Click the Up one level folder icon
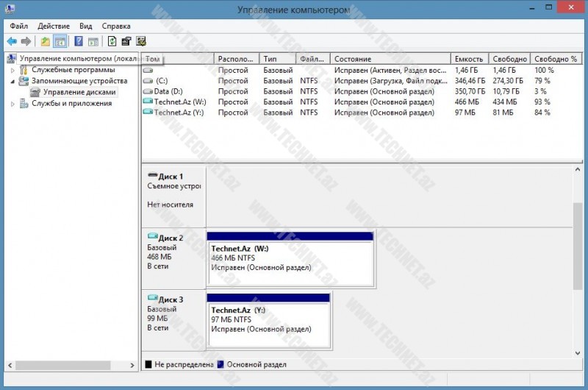Image resolution: width=588 pixels, height=390 pixels. 46,41
